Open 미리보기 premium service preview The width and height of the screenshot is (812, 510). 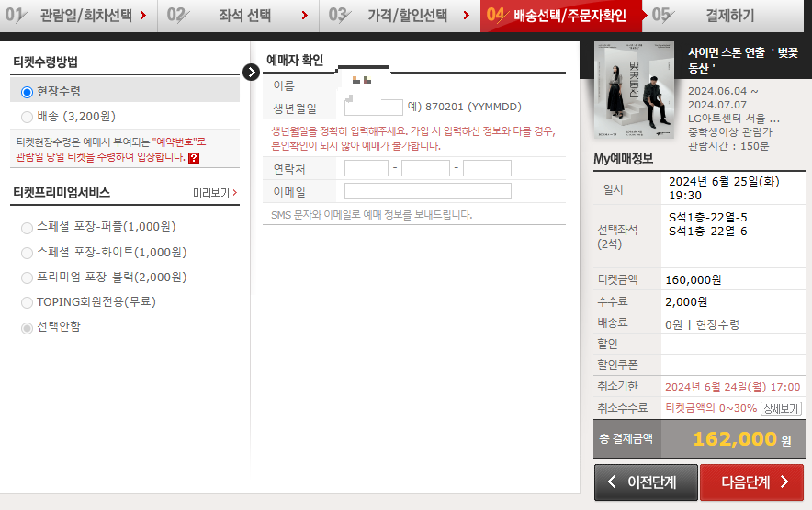pos(215,193)
